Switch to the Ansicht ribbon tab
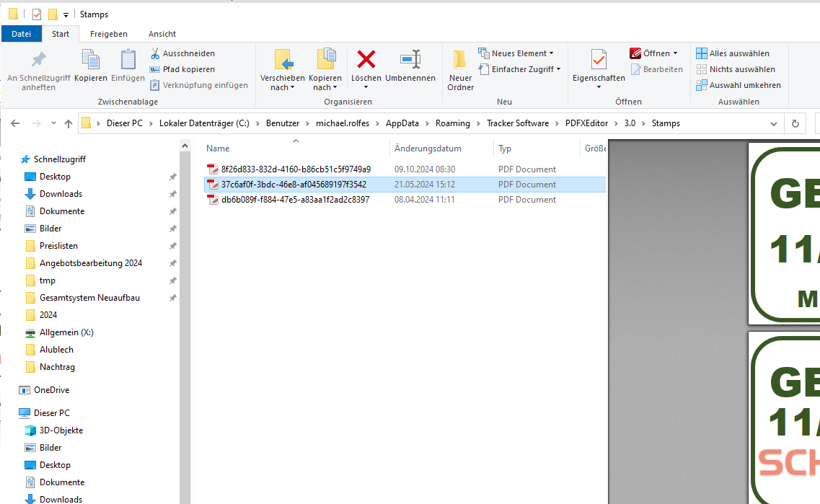 tap(162, 34)
